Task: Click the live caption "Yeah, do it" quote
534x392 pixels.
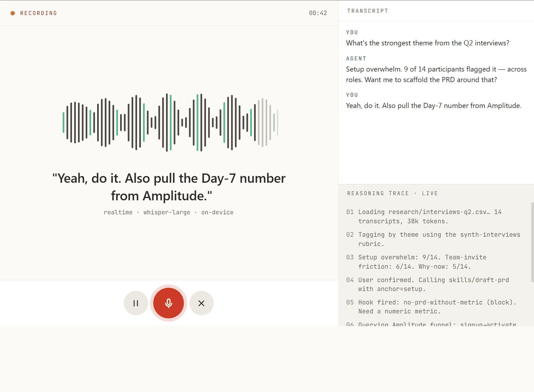Action: coord(169,187)
